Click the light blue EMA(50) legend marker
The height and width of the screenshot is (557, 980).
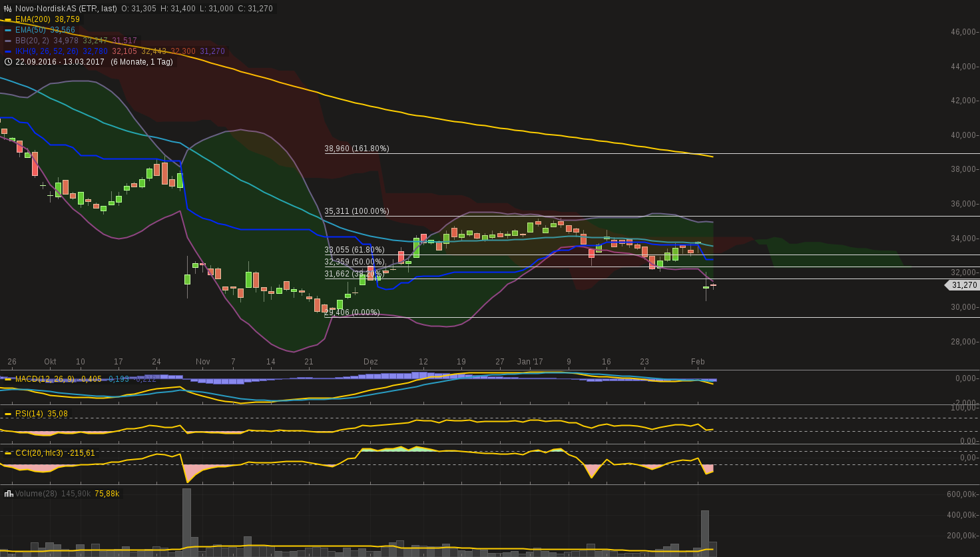(x=8, y=30)
